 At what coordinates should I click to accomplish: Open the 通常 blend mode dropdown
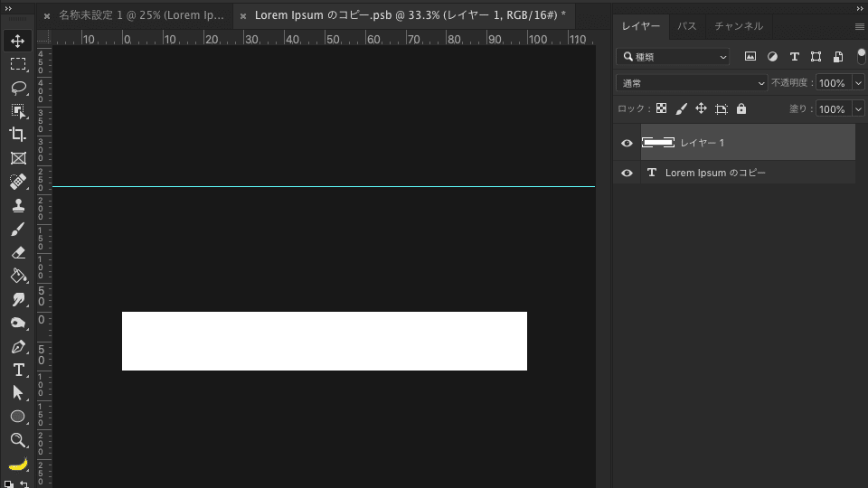(692, 83)
